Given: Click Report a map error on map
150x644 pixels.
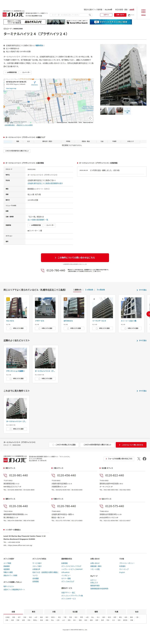Looking at the screenshot, I should [x=88, y=123].
